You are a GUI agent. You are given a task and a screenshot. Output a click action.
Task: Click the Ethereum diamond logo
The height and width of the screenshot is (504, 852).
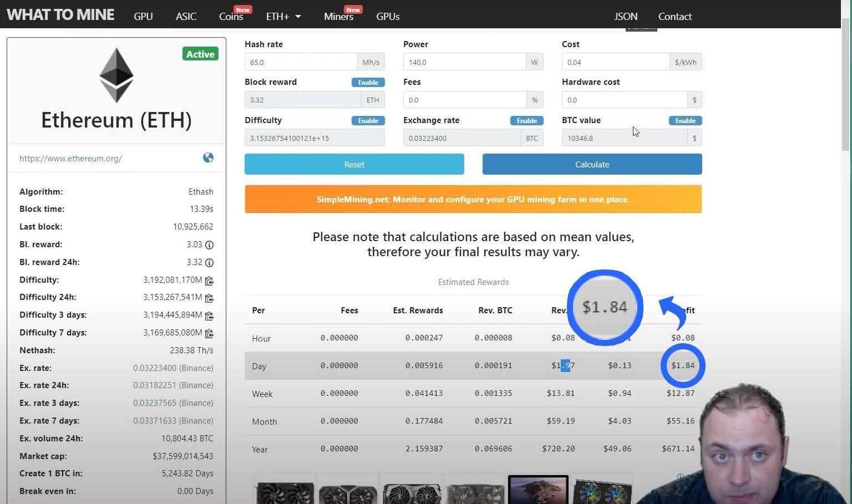point(116,75)
